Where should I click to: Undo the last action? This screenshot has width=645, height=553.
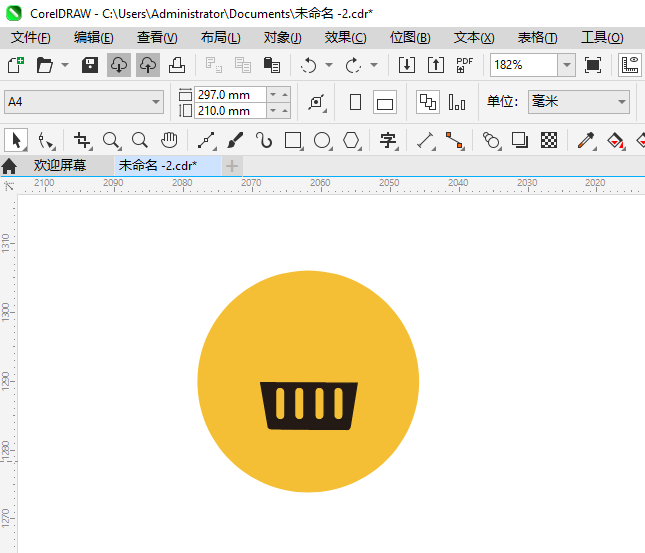(309, 65)
